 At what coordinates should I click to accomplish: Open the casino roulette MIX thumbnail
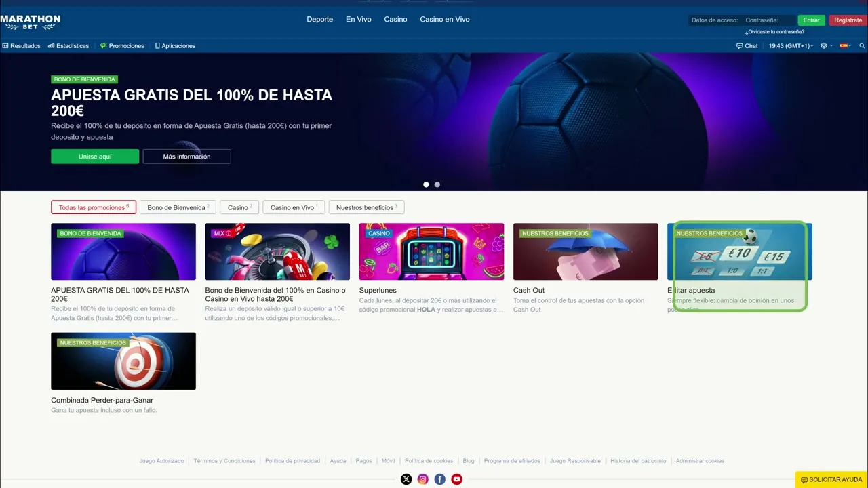tap(277, 251)
